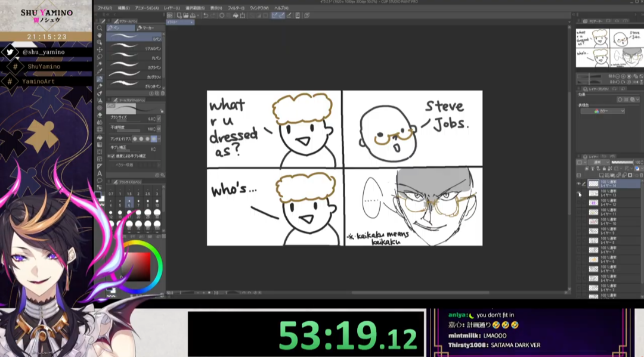Toggle visibility of layer 14
Viewport: 644px width, 357px height.
578,184
